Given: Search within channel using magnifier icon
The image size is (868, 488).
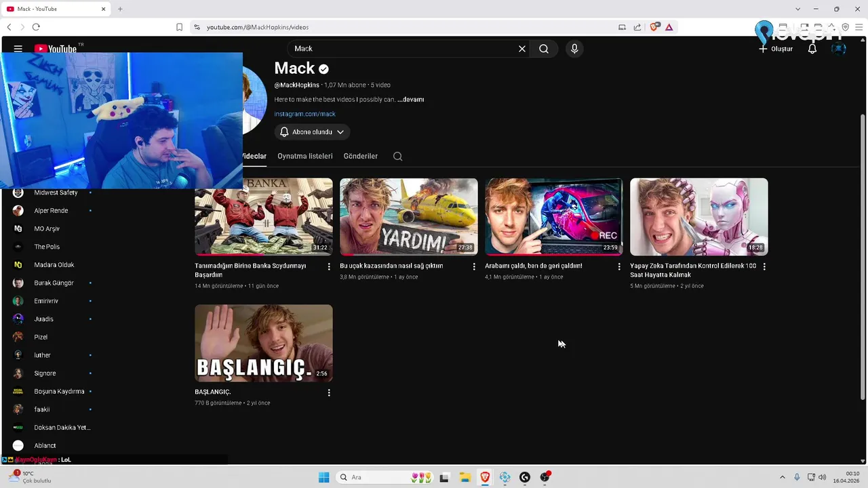Looking at the screenshot, I should click(x=398, y=157).
